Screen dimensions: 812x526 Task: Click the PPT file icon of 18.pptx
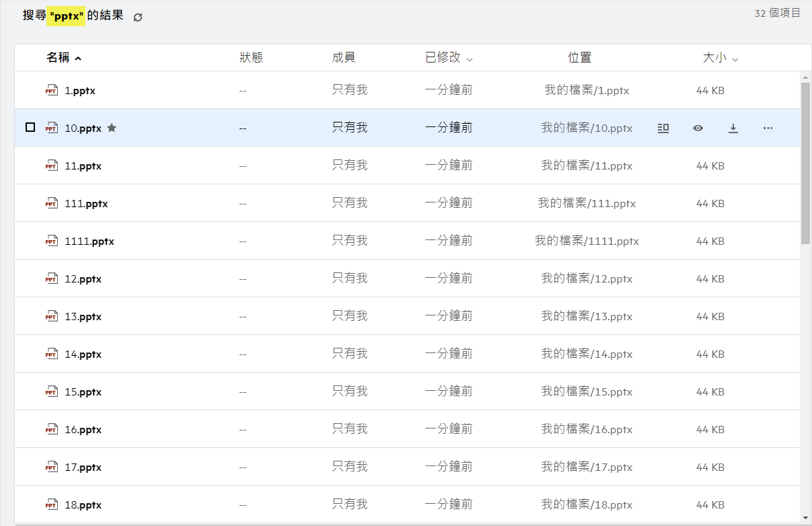[x=52, y=504]
